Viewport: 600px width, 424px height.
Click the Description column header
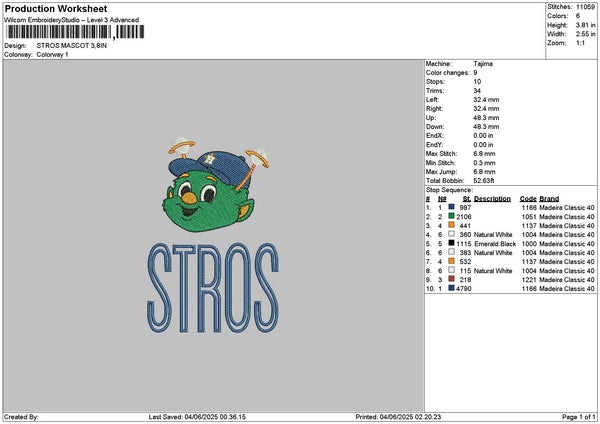pos(492,198)
